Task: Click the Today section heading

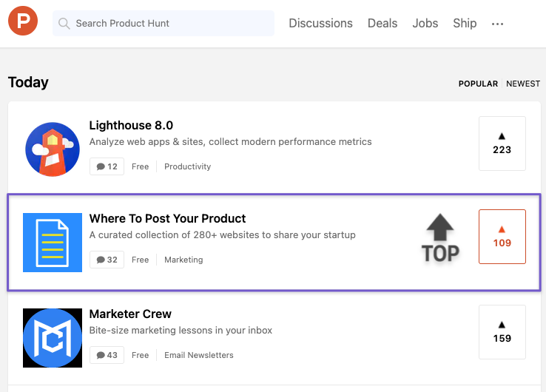Action: (28, 83)
